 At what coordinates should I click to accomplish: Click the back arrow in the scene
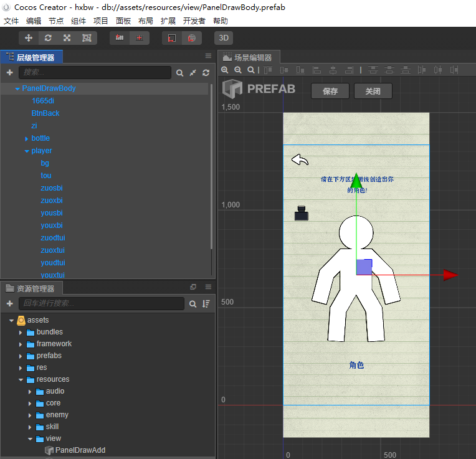point(300,159)
